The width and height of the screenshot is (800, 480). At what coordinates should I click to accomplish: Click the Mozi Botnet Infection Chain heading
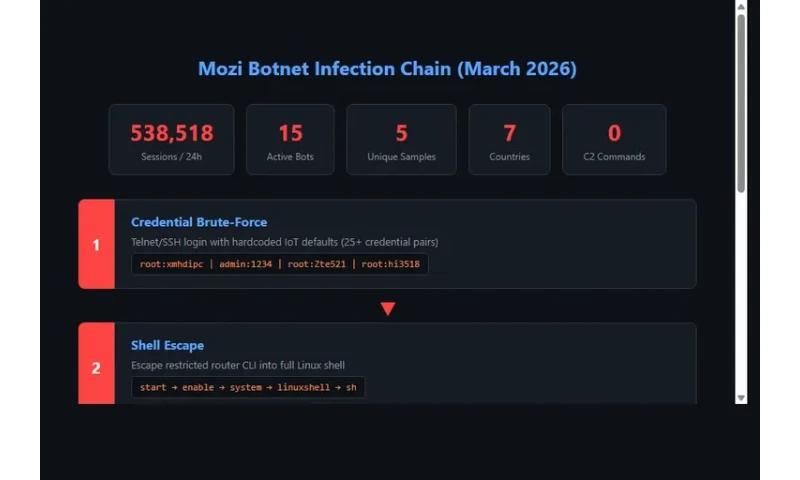pyautogui.click(x=387, y=69)
